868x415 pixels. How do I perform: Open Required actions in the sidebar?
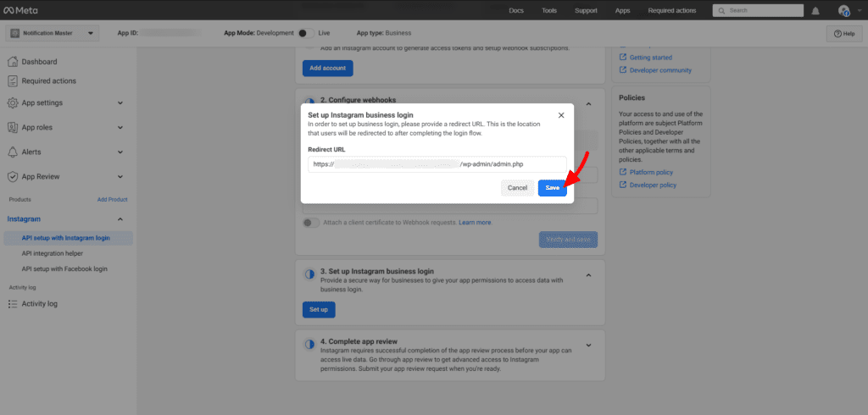pos(48,80)
